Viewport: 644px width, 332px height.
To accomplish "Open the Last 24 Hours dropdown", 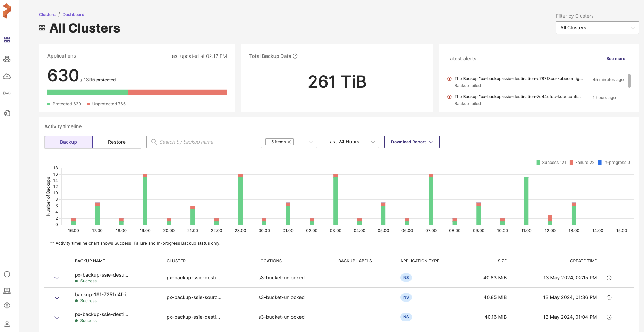I will [350, 142].
